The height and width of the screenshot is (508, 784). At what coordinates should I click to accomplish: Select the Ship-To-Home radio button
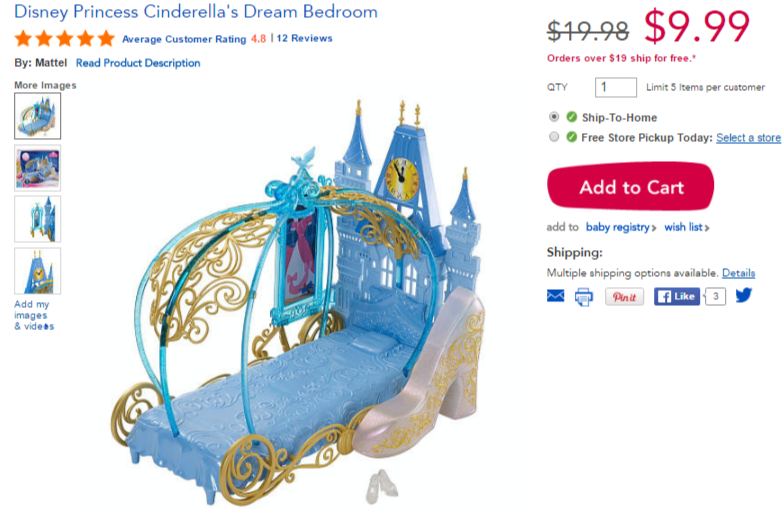pyautogui.click(x=554, y=116)
